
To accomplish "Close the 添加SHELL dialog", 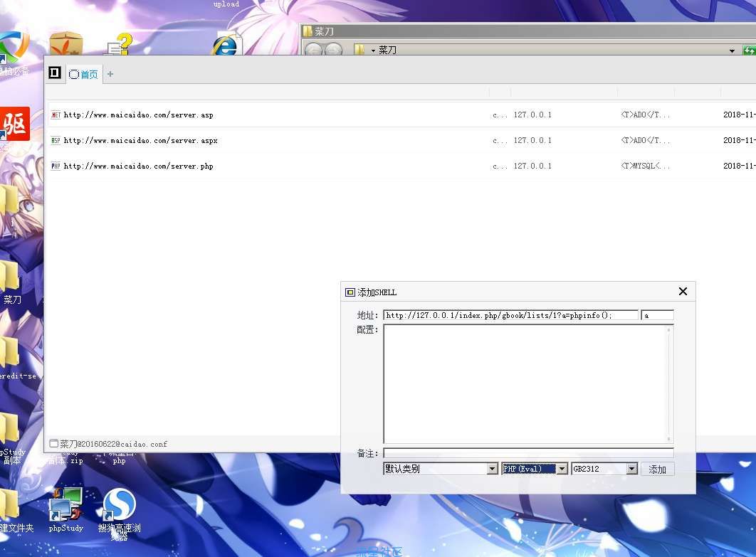I will pos(683,292).
